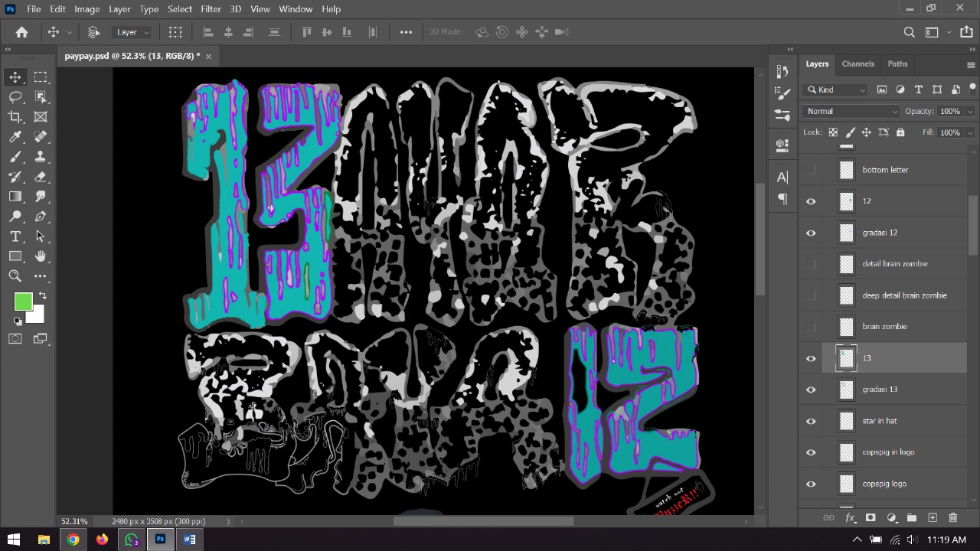The width and height of the screenshot is (980, 551).
Task: Open the Image menu
Action: pyautogui.click(x=87, y=9)
